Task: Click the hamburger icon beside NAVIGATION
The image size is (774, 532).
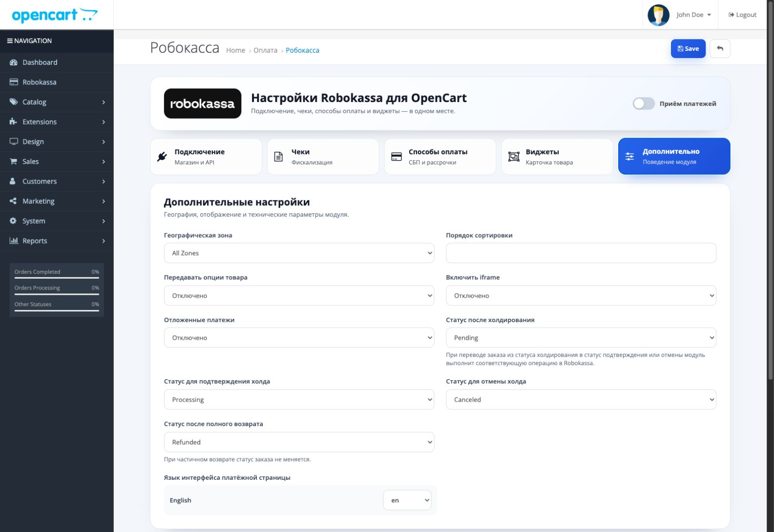Action: 10,41
